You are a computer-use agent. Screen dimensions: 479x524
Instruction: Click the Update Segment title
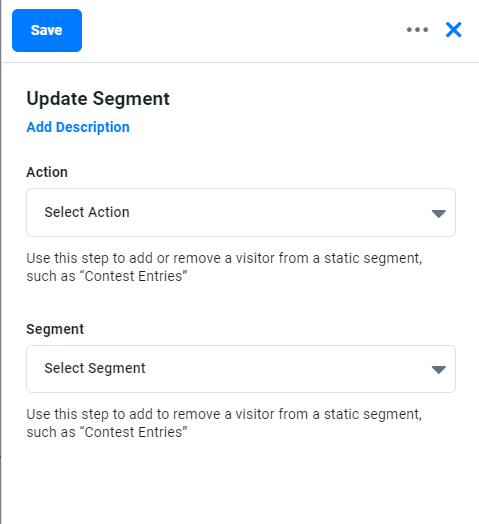pyautogui.click(x=98, y=99)
